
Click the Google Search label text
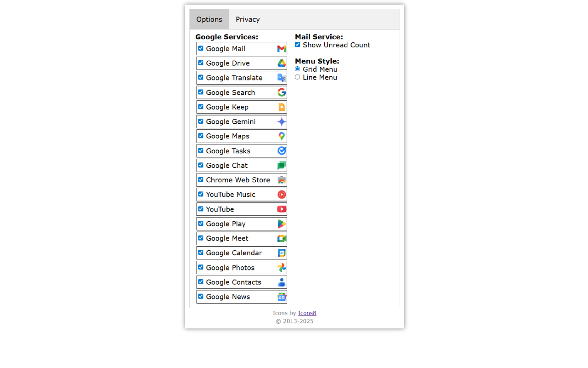(x=231, y=92)
